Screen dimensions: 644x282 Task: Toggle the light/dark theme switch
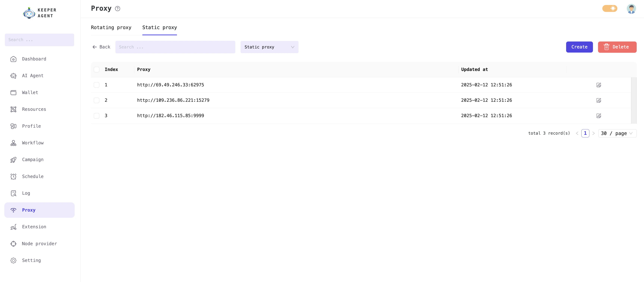point(610,8)
